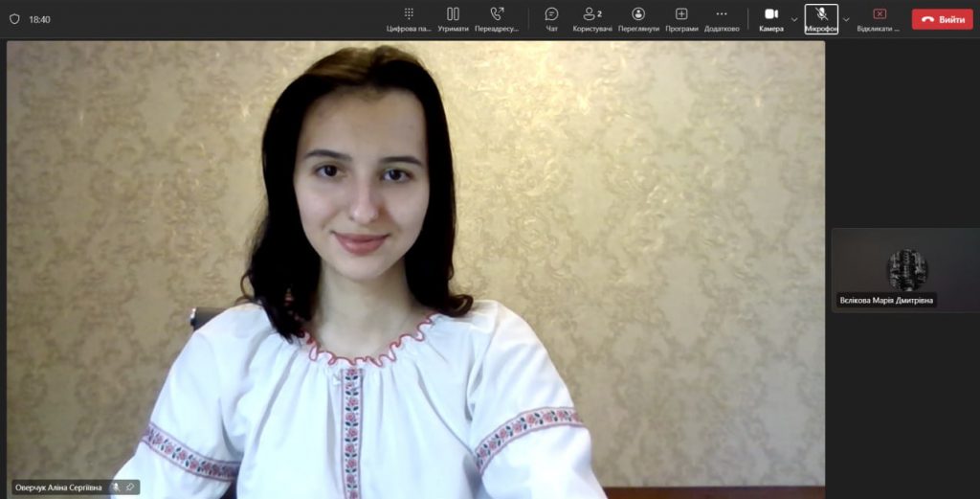Click the transfer call icon (Переадресувати)
The image size is (980, 499).
497,18
